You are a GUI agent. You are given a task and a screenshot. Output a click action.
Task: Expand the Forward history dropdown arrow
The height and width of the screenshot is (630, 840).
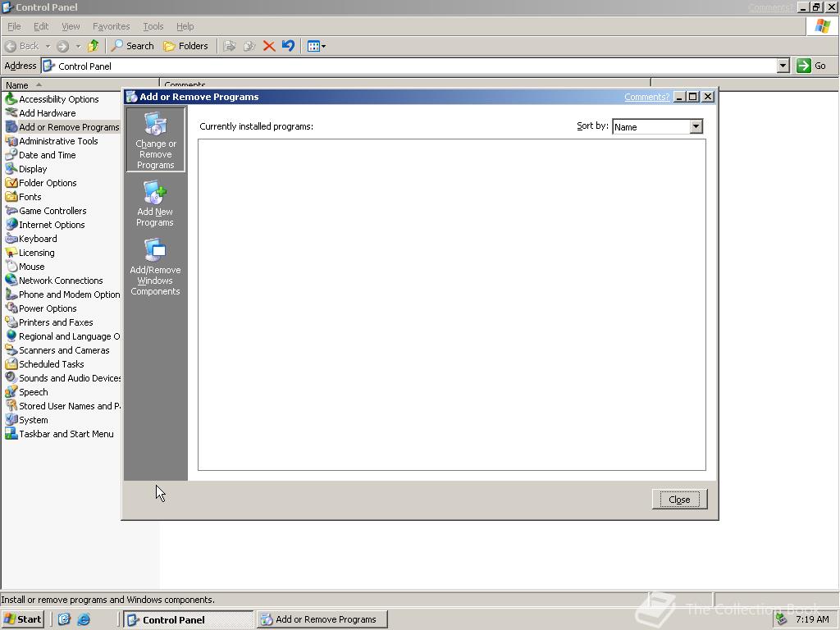coord(78,46)
